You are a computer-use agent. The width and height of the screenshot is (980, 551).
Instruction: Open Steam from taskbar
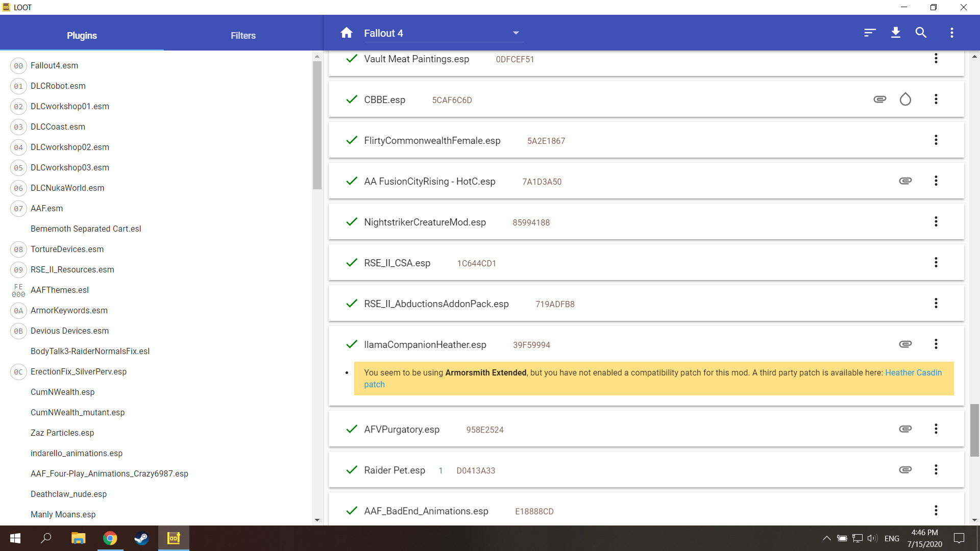(141, 538)
